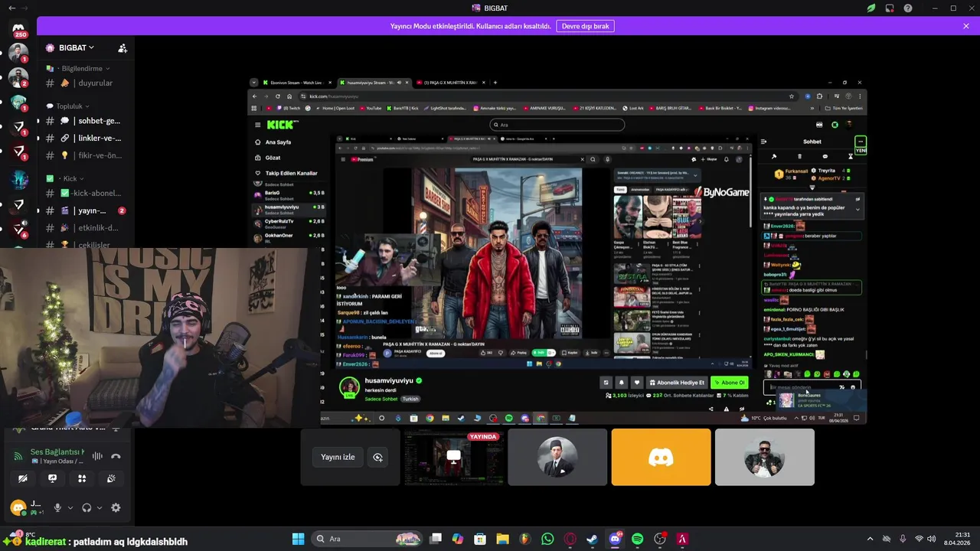The image size is (980, 551).
Task: Start an activity from voice panel
Action: [x=82, y=478]
